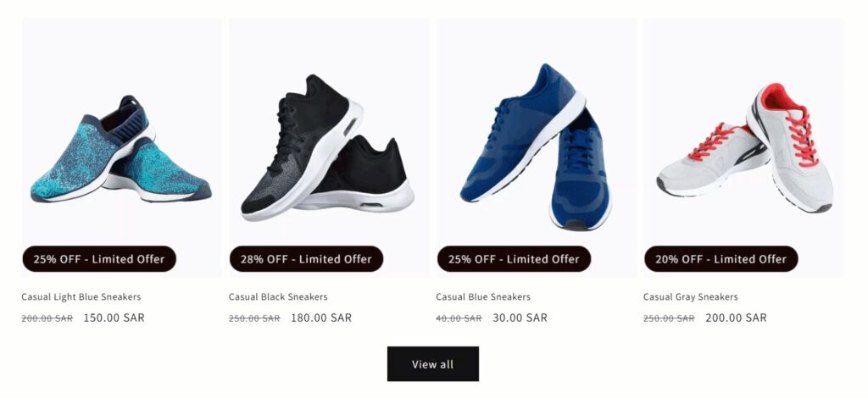Open the Casual Light Blue Sneakers product image
868x398 pixels.
coord(121,148)
